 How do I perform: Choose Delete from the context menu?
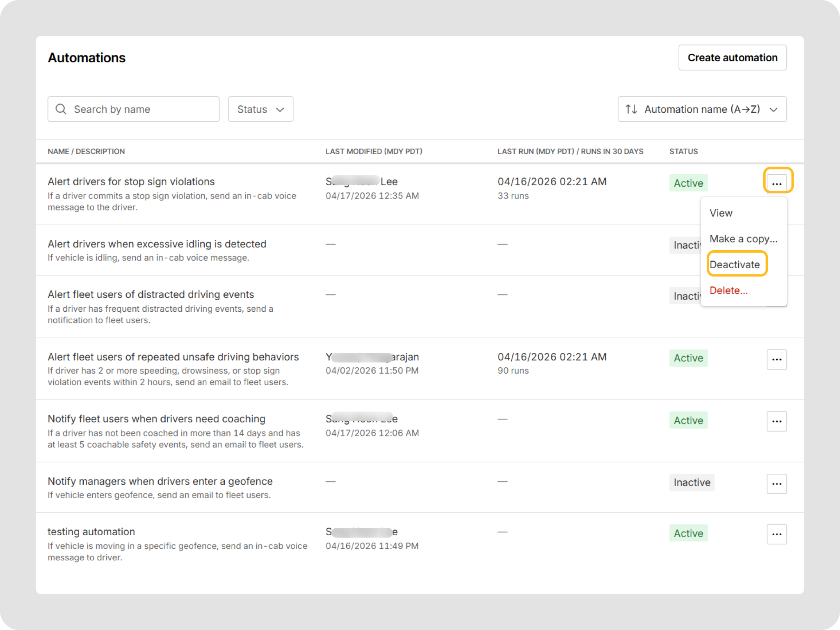[x=728, y=290]
